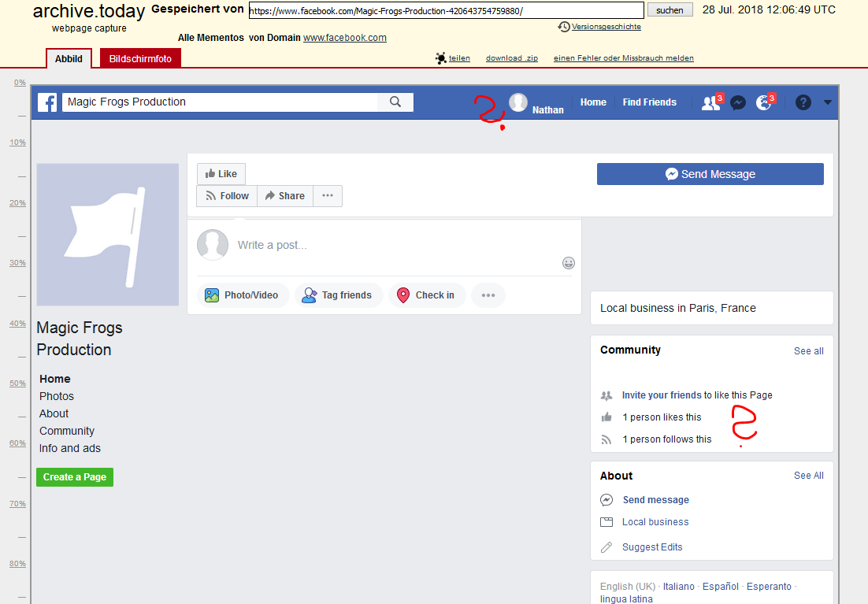
Task: Click the Facebook logo icon
Action: (47, 102)
